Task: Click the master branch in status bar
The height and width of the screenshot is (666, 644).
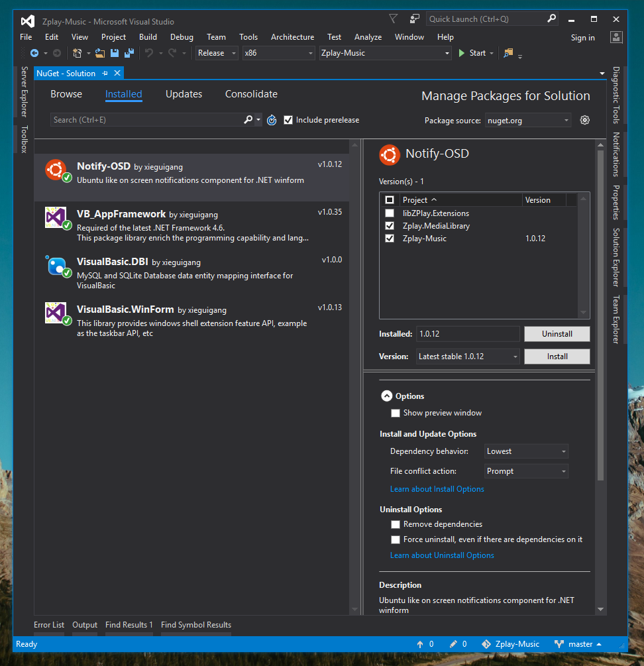Action: click(578, 644)
